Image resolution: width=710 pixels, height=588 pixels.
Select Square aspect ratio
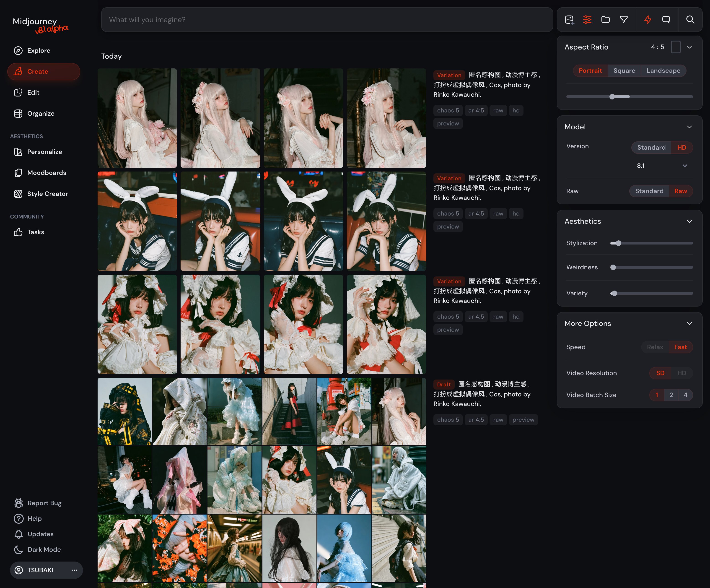click(624, 71)
